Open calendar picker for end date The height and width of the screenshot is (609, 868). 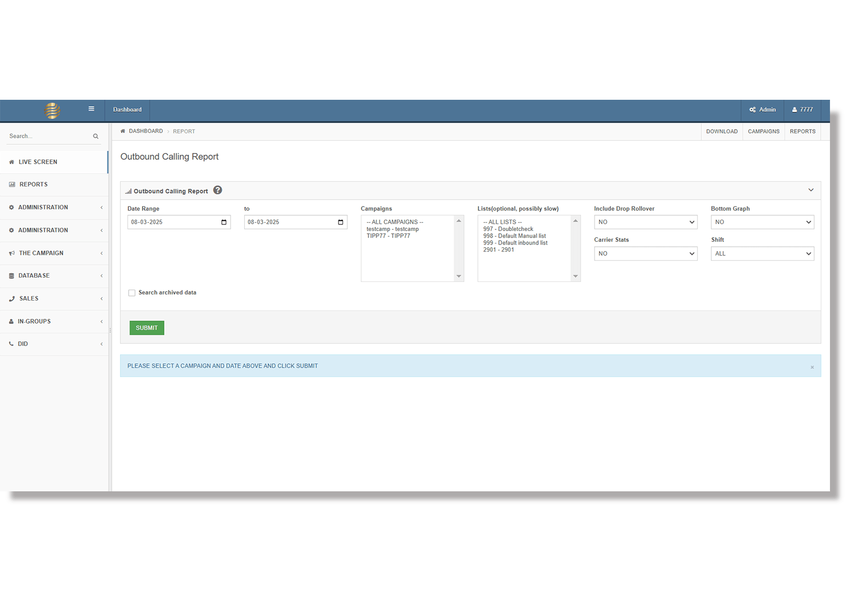coord(340,222)
